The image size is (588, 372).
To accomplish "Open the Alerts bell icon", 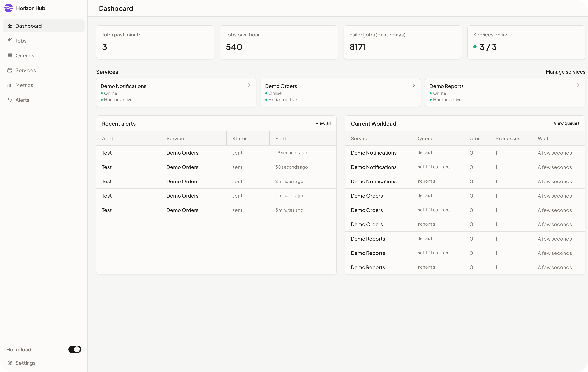I will [x=10, y=100].
